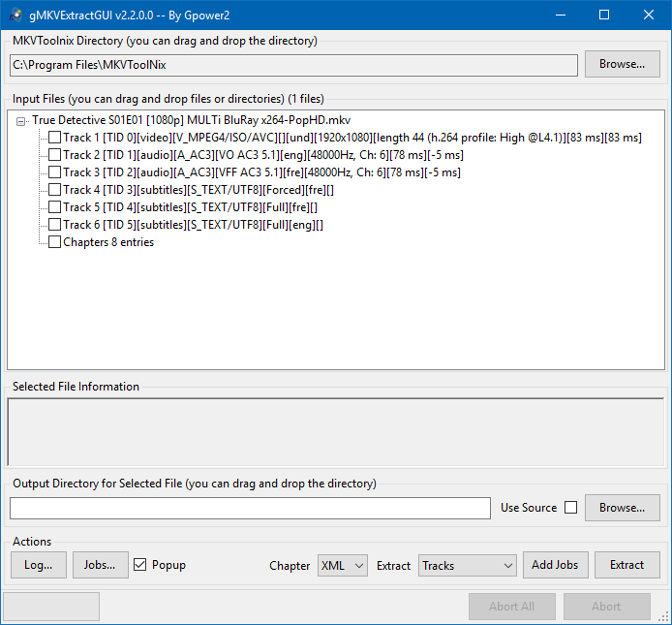Select Track 4 Forced fre subtitles row text
Viewport: 672px width, 625px height.
[x=199, y=190]
